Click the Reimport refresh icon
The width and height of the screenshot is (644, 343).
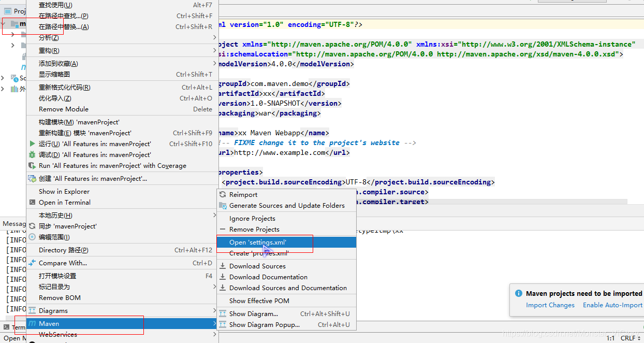coord(223,194)
